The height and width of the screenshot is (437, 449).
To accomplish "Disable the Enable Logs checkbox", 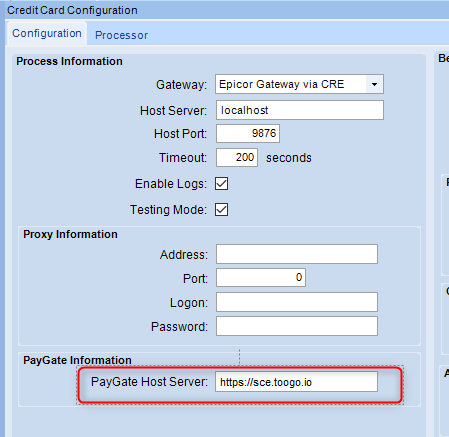I will coord(222,184).
